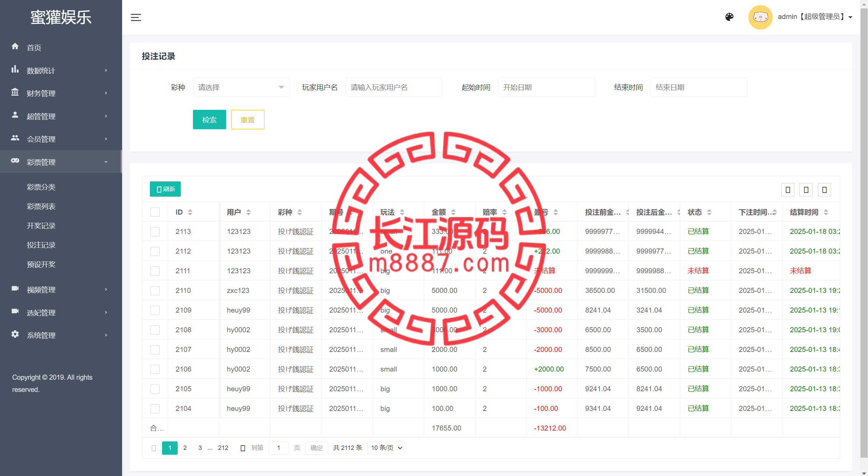Expand the 数据统计 sidebar menu
This screenshot has height=476, width=868.
pyautogui.click(x=61, y=71)
